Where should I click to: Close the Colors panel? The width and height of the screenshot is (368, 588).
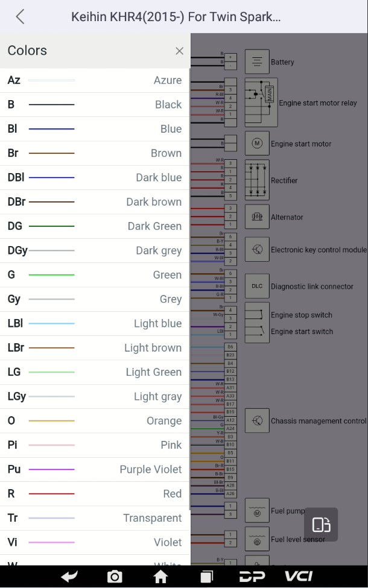tap(179, 51)
